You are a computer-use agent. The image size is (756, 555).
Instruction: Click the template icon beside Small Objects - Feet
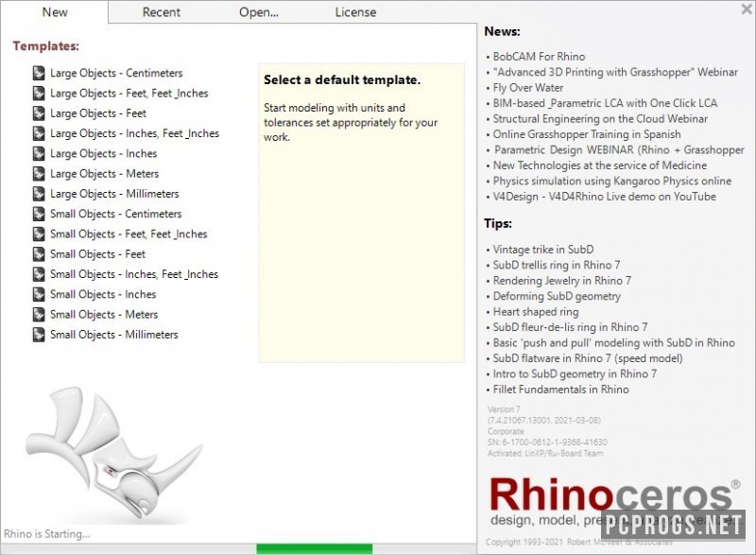click(x=39, y=254)
